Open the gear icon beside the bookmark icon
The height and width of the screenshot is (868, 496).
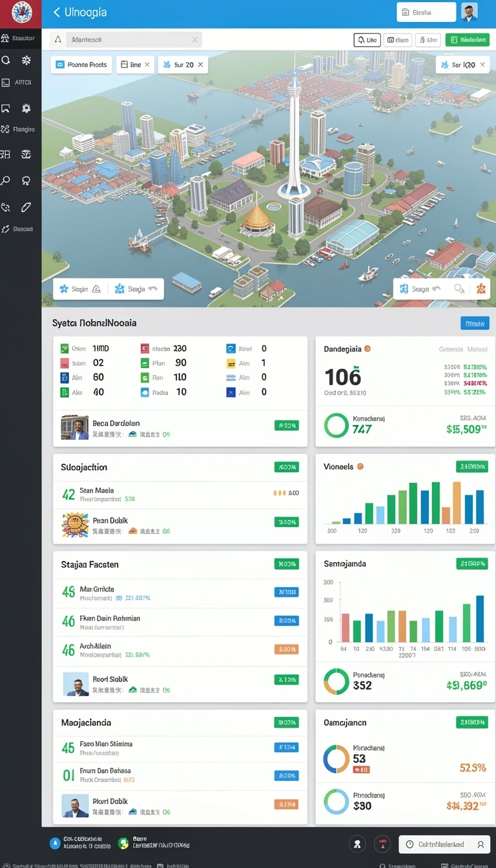pos(26,108)
